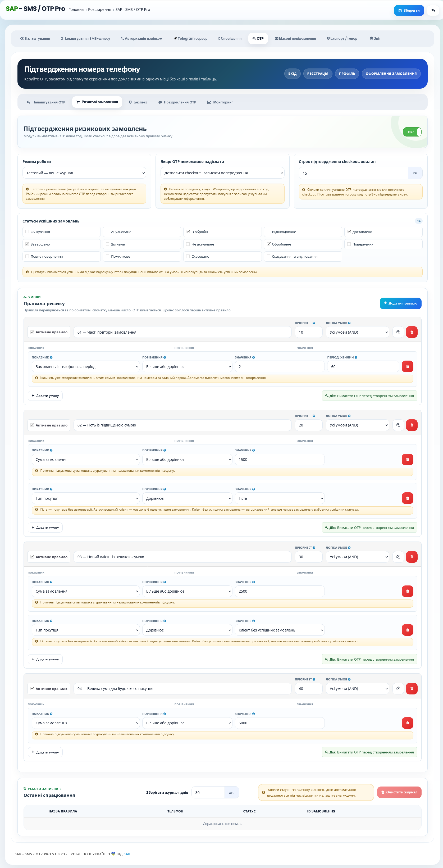
Task: Delete the Замовлень із телефона за період condition
Action: [407, 366]
